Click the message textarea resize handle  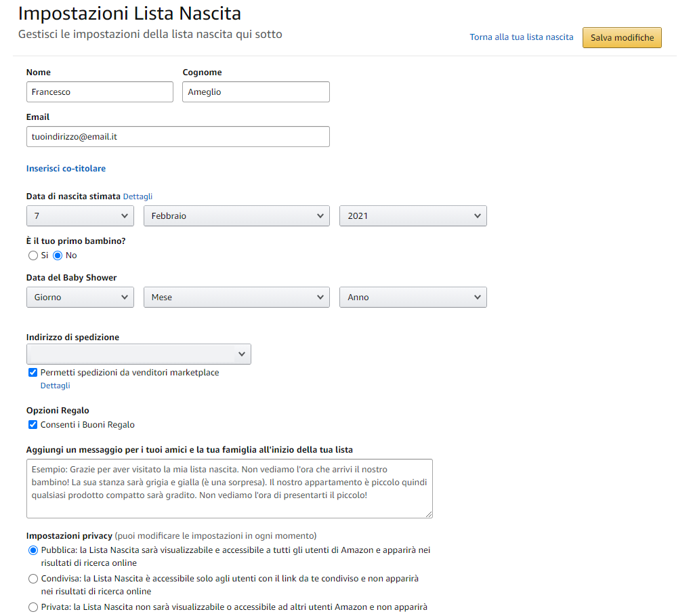429,514
